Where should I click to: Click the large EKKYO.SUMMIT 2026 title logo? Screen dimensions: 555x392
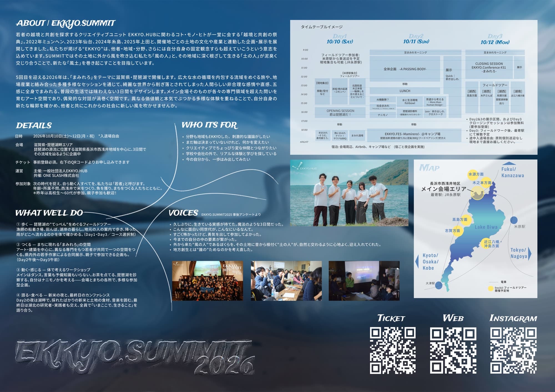(135, 357)
